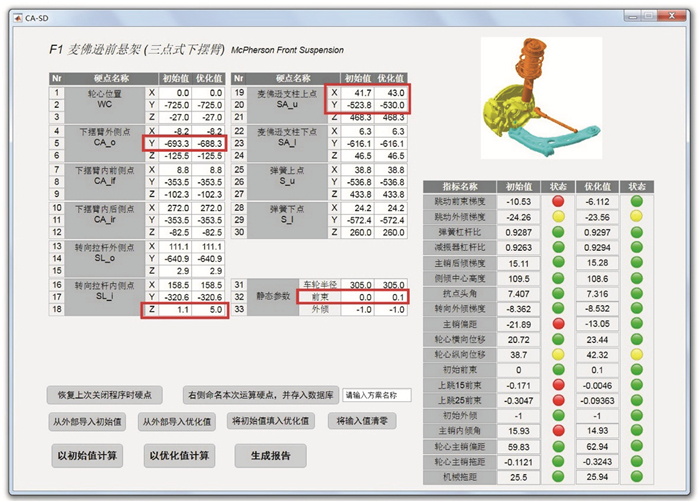Click the 以初始值计算 button
The width and height of the screenshot is (700, 502).
tap(87, 456)
